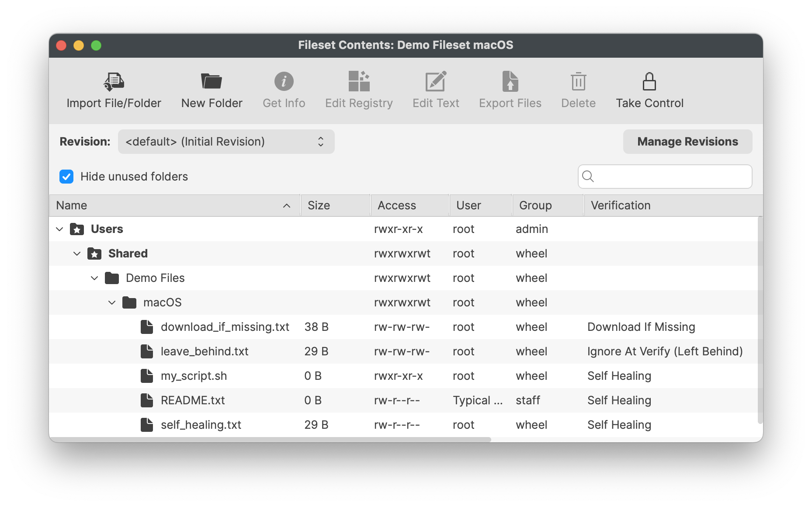Click the Delete trash icon

coord(578,81)
